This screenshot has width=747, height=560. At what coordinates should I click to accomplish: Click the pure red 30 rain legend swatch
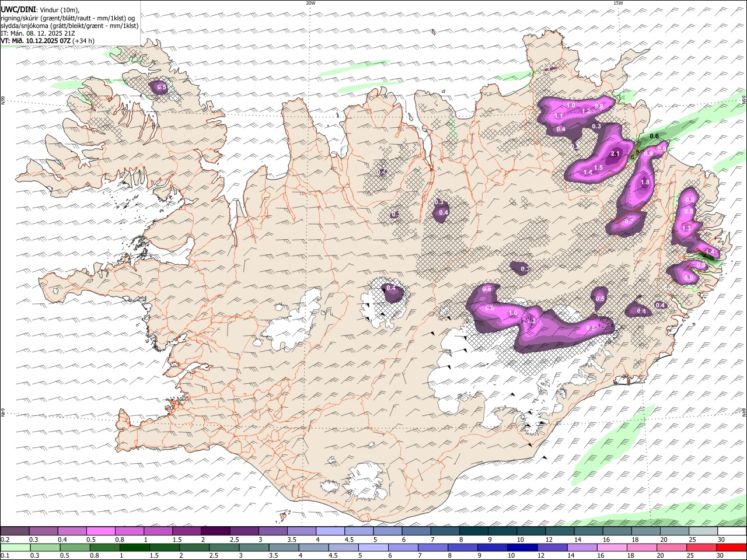pyautogui.click(x=731, y=548)
